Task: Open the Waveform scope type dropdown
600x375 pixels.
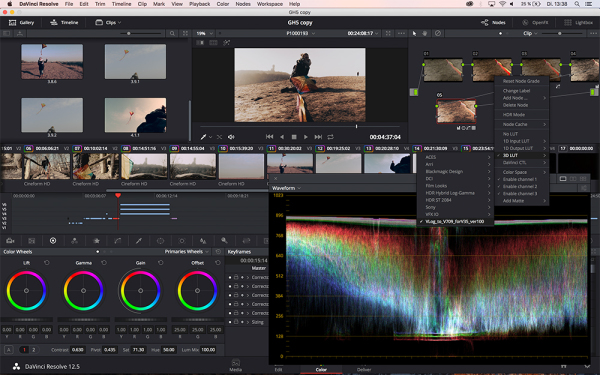Action: click(286, 188)
